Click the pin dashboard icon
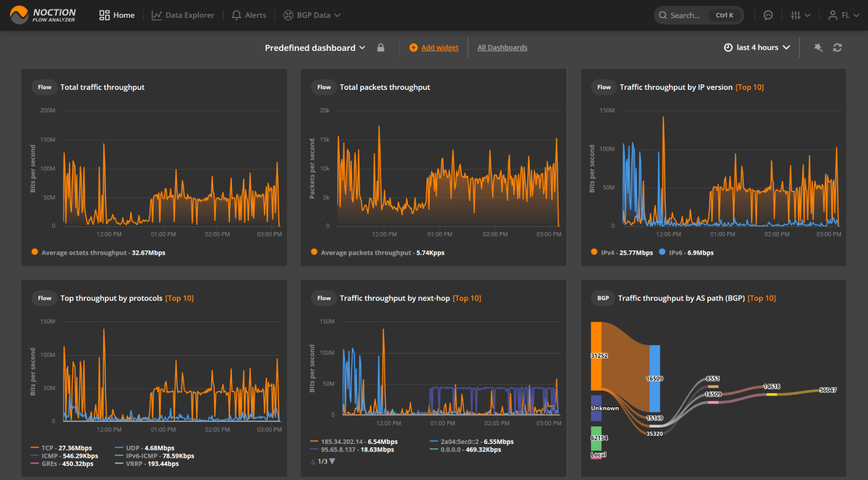The height and width of the screenshot is (480, 868). 818,47
